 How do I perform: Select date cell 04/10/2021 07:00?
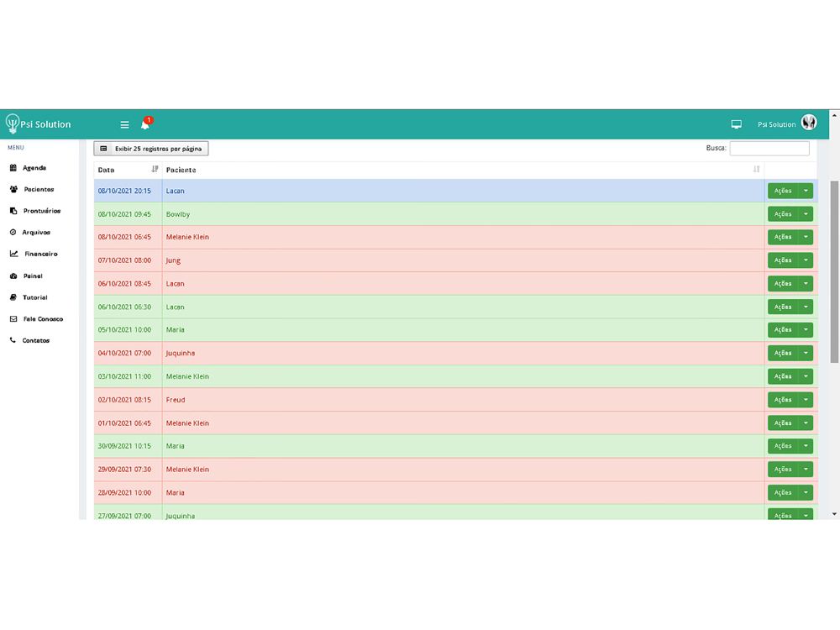coord(124,353)
